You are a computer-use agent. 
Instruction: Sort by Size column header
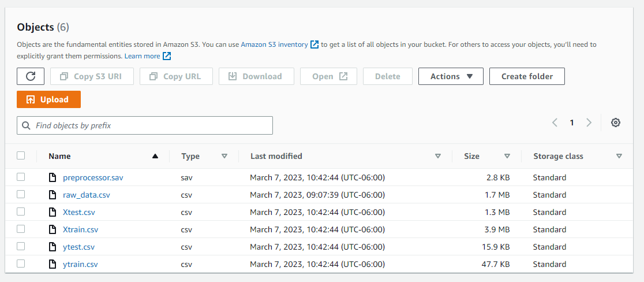[471, 156]
